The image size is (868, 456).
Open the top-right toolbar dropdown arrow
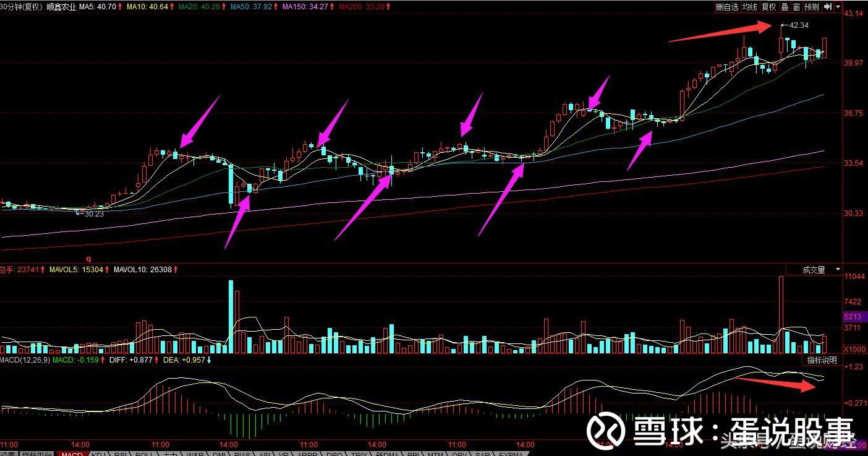(x=838, y=7)
